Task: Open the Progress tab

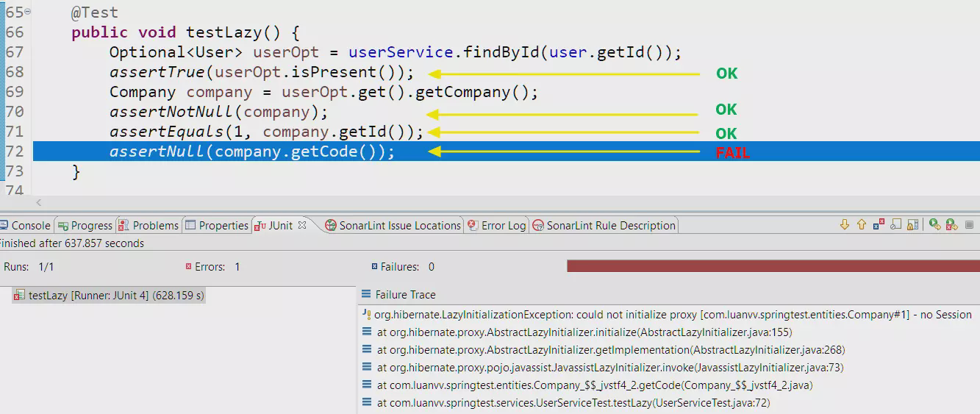Action: point(85,226)
